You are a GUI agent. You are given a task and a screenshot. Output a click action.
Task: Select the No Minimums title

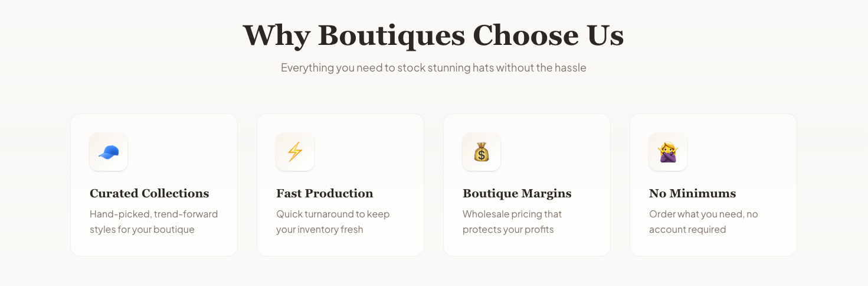pos(692,193)
